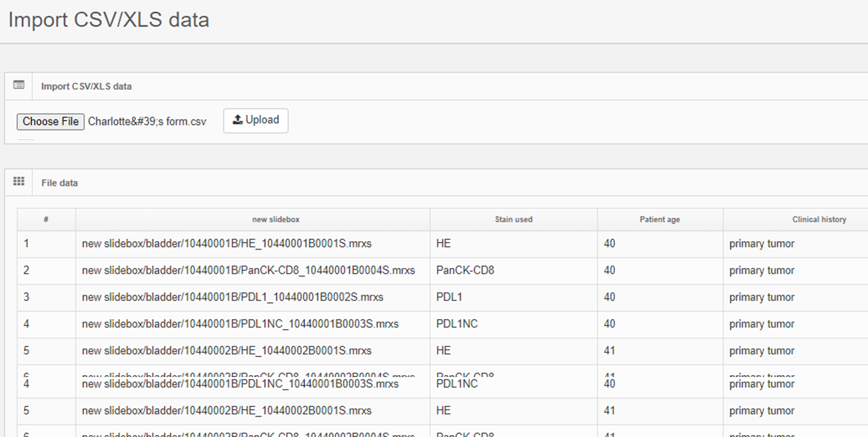The width and height of the screenshot is (868, 437).
Task: Click the Import CSV/XLS panel list icon
Action: point(19,85)
